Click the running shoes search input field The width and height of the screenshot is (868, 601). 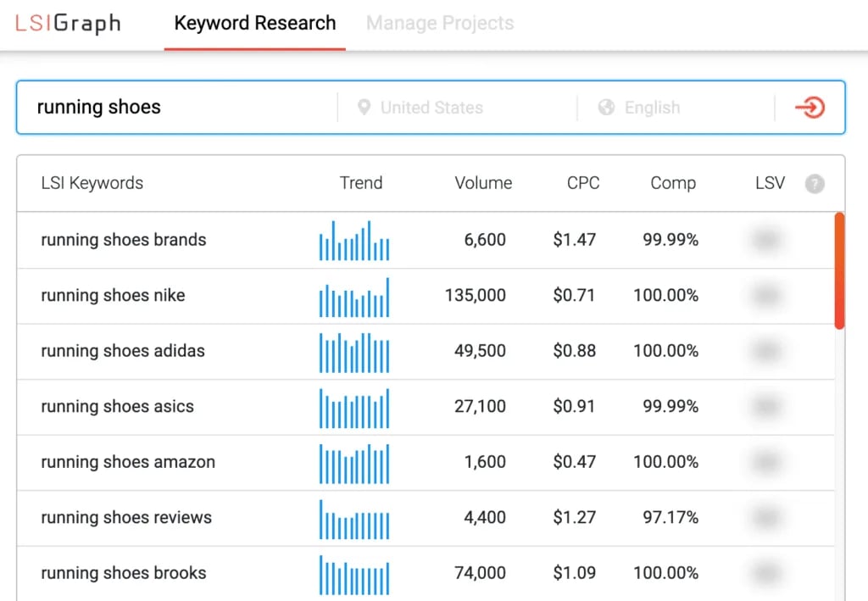(x=178, y=108)
